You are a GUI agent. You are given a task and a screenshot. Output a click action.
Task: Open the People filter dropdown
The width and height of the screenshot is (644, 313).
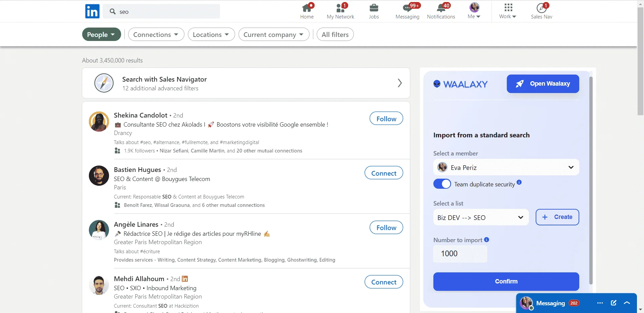coord(101,34)
